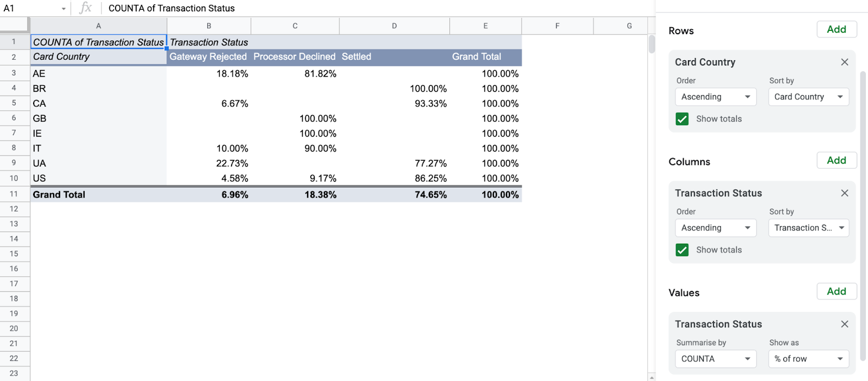Click the 22.73% cell
This screenshot has height=381, width=868.
209,163
